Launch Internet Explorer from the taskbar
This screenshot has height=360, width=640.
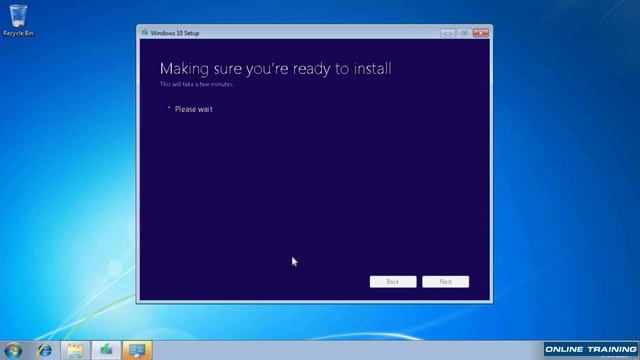click(x=44, y=351)
